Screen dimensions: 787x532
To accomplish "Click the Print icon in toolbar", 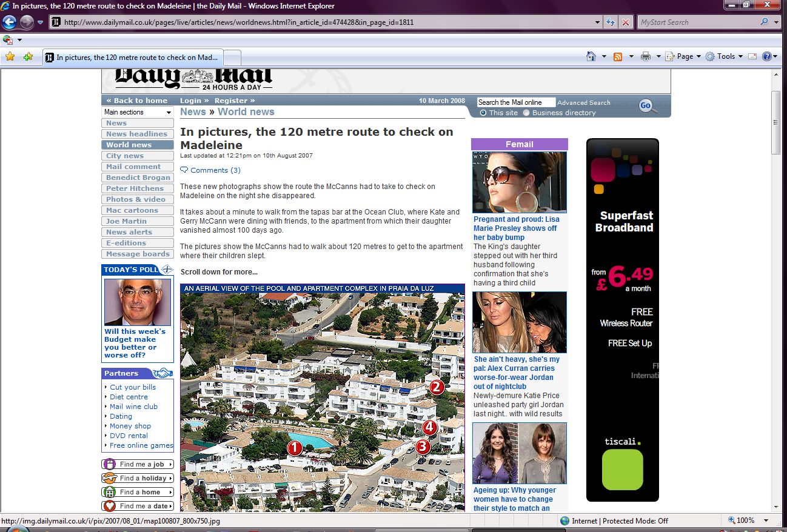I will (x=646, y=56).
